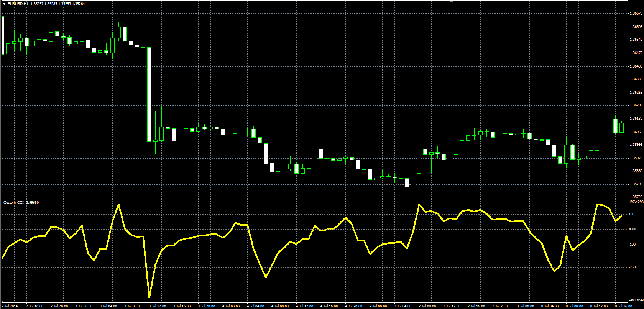Click the 3 Jul 16:00 time axis label
Image resolution: width=644 pixels, height=309 pixels.
(182, 306)
